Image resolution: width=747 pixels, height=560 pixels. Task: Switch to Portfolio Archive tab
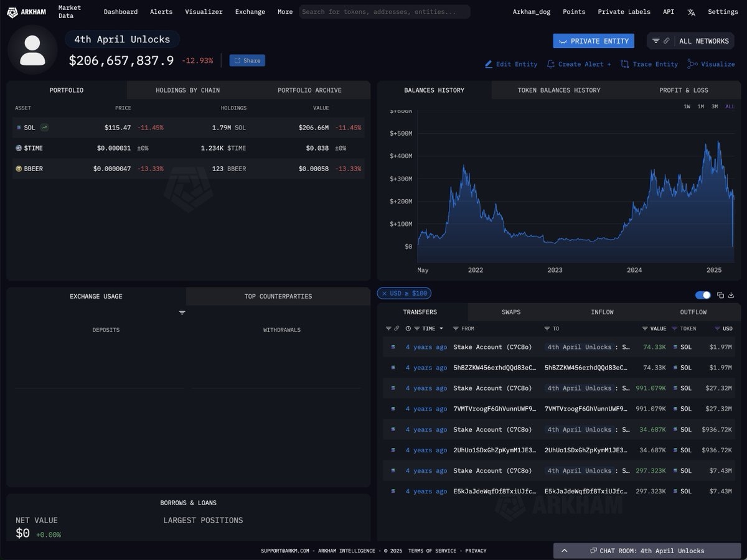pyautogui.click(x=309, y=90)
